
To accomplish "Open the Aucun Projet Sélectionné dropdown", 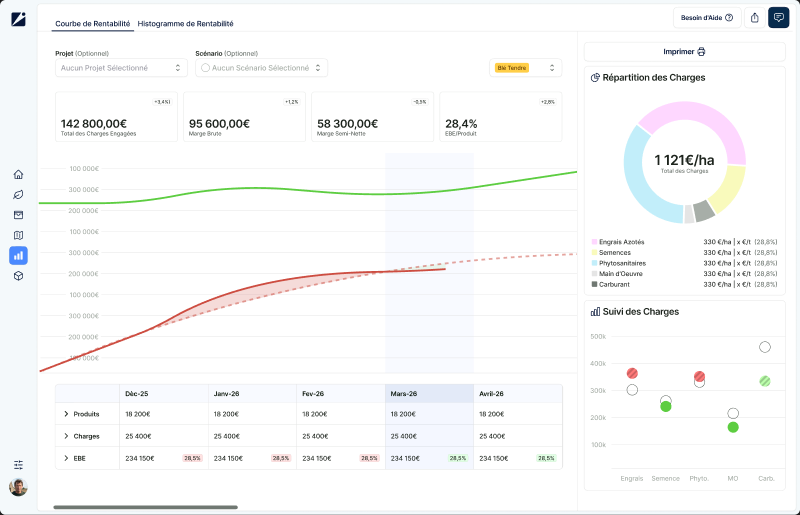I will click(x=121, y=68).
